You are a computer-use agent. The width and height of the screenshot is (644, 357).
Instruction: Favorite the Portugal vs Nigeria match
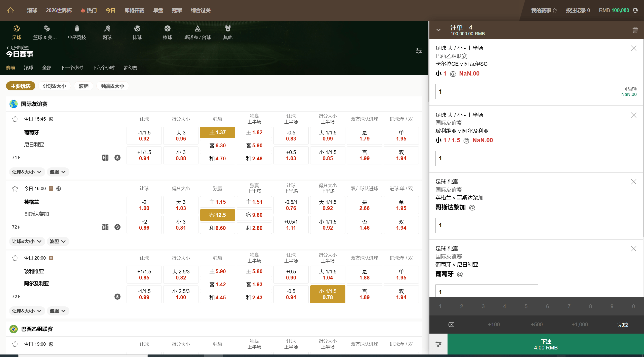(x=15, y=119)
